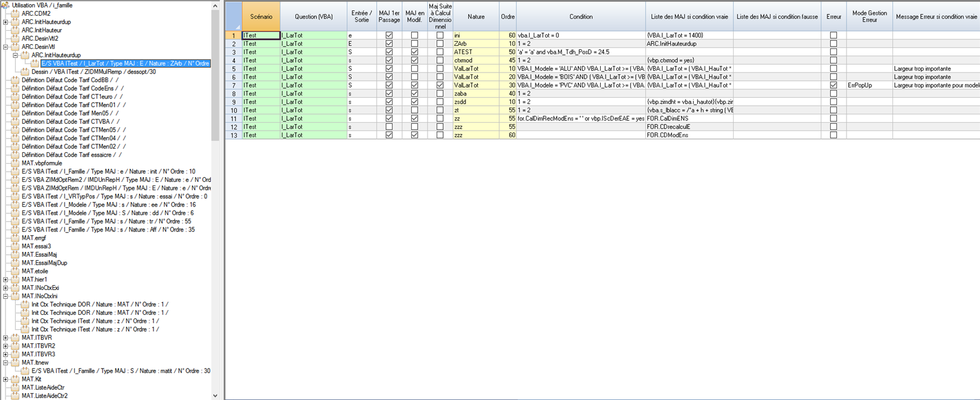Screen dimensions: 980x400
Task: Click the Nature cell 'ValLarTot' in row 6
Action: 475,77
